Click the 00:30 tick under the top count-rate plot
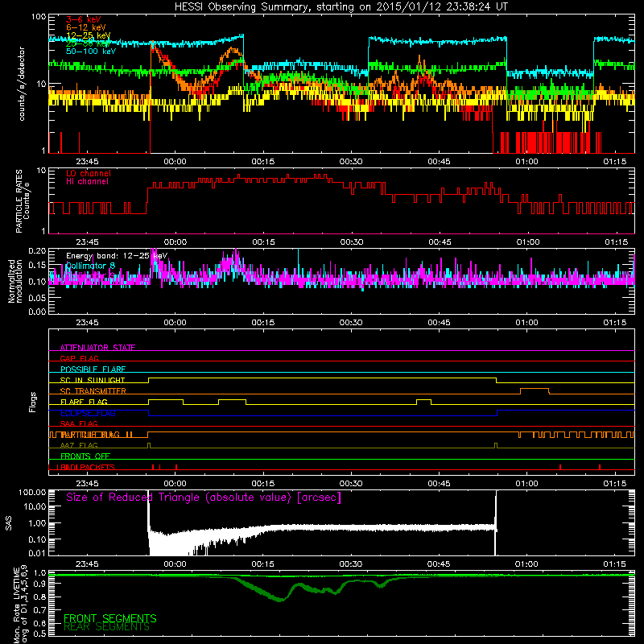Viewport: 644px width, 644px height. pos(351,162)
